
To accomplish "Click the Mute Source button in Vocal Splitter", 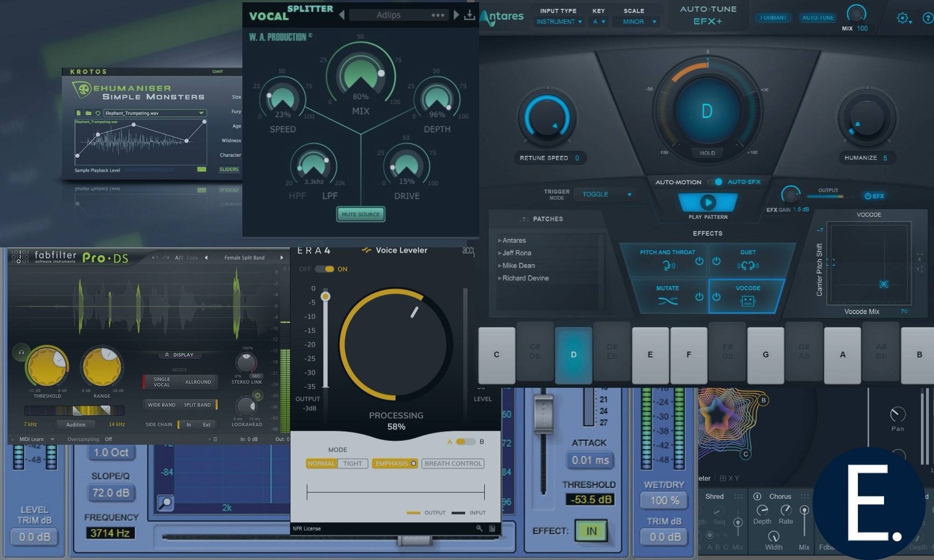I will (x=359, y=214).
